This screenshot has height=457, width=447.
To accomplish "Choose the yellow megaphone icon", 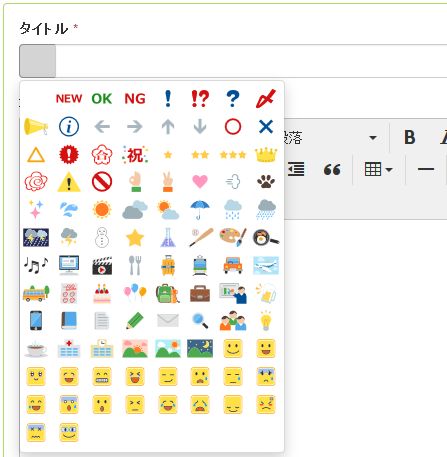I will click(x=36, y=127).
